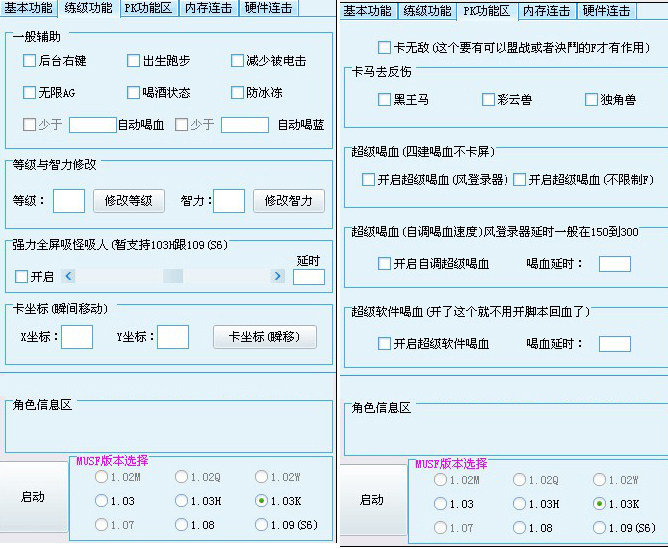
Task: Tick the 无限AG checkbox
Action: point(29,92)
